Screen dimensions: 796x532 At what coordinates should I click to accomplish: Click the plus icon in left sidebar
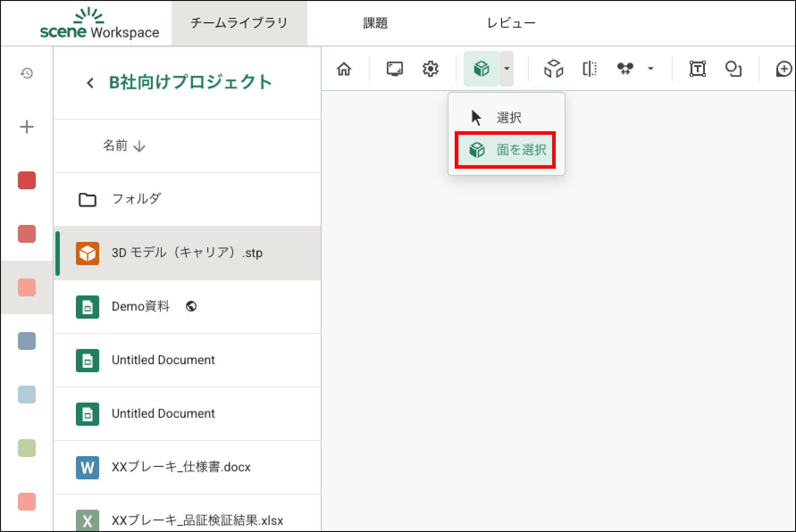[x=27, y=127]
